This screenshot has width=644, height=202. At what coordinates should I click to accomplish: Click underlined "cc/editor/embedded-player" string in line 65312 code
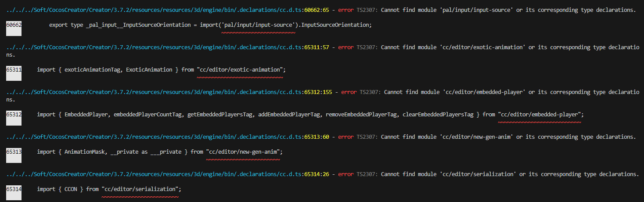[x=540, y=115]
